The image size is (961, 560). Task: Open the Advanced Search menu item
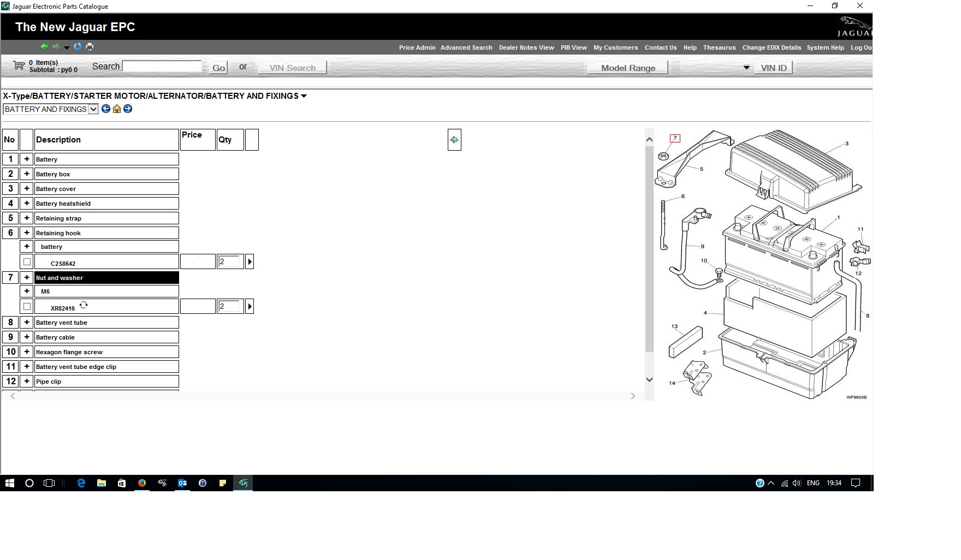[466, 47]
